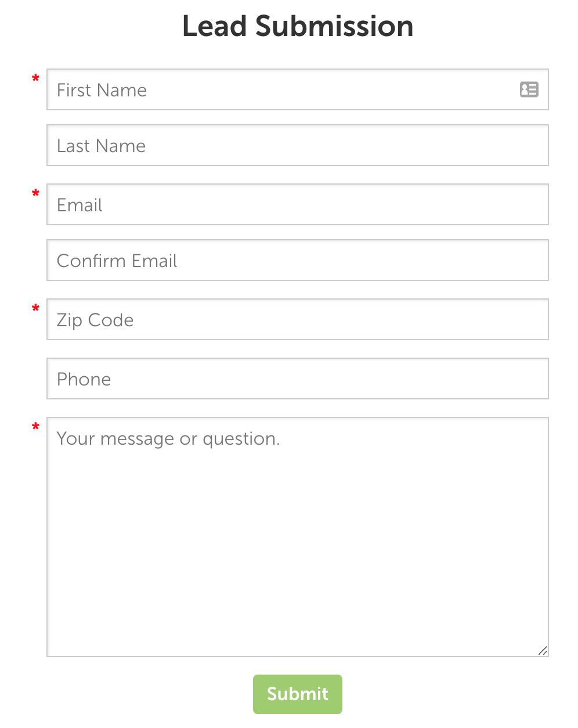Click the contact card autofill icon

point(529,89)
